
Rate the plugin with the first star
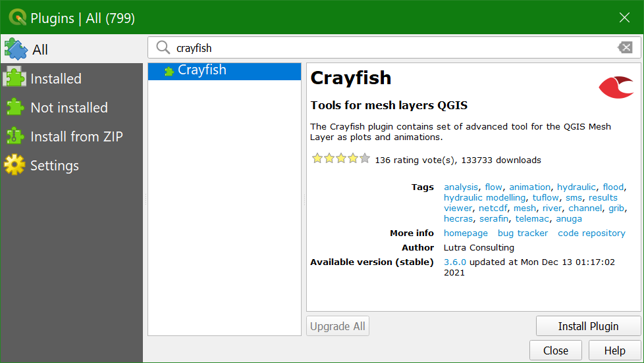(317, 158)
